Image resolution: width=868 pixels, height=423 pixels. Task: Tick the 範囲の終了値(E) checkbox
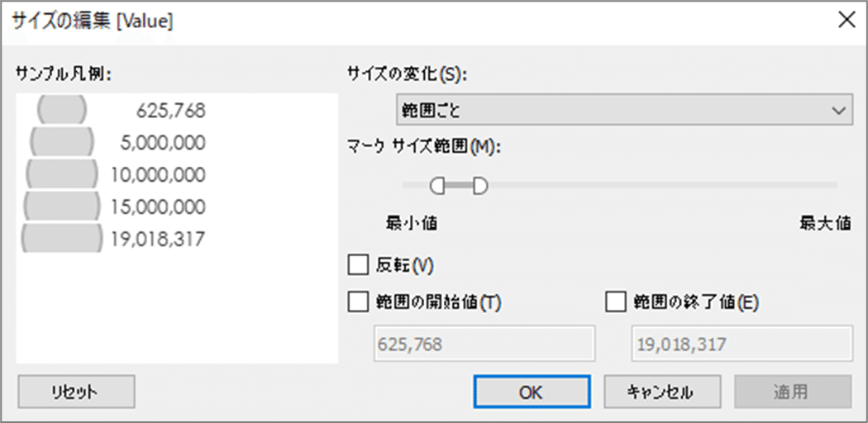[x=617, y=302]
